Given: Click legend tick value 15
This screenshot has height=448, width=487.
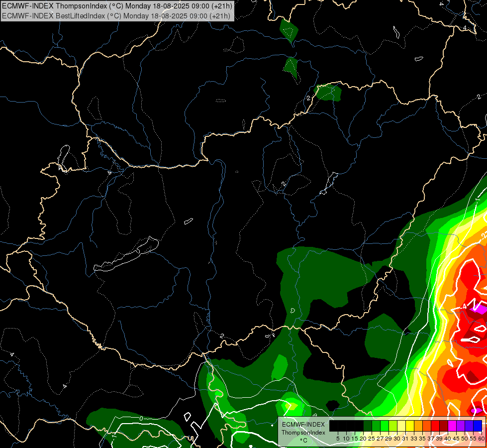Looking at the screenshot, I should coord(355,439).
